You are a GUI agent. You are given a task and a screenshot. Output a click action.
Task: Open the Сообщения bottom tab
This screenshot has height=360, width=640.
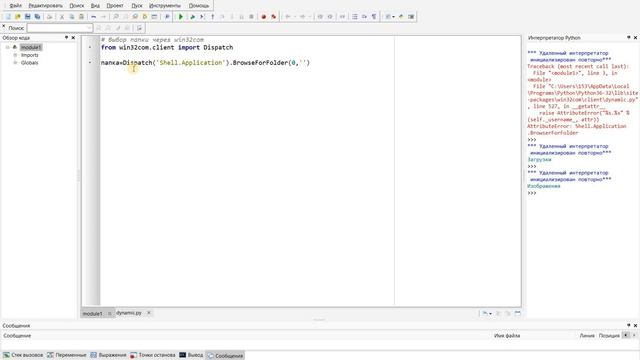(x=225, y=356)
